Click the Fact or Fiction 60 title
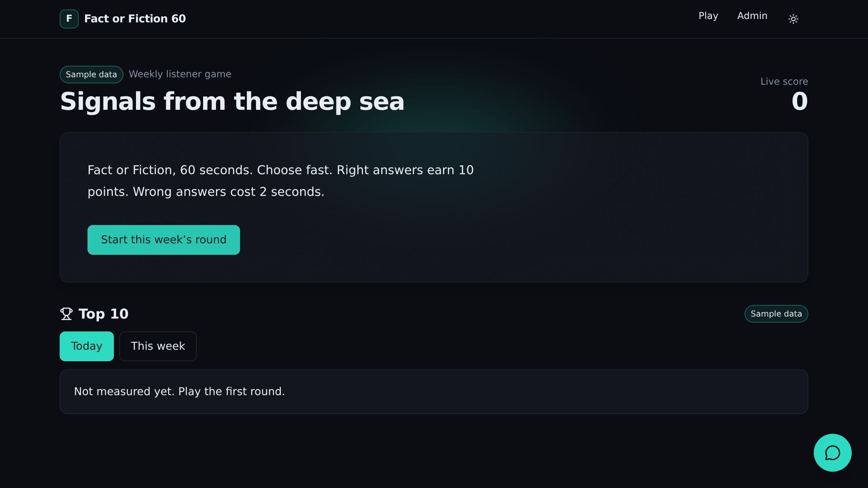The height and width of the screenshot is (488, 868). pos(135,19)
